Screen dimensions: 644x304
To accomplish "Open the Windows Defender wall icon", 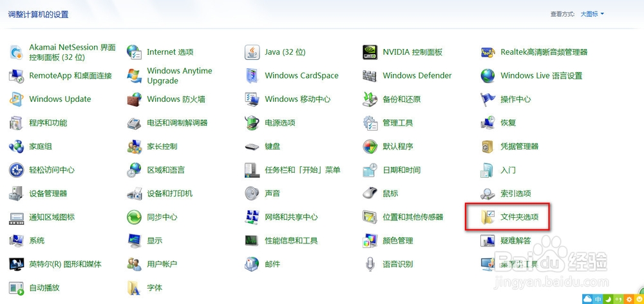I will (370, 75).
